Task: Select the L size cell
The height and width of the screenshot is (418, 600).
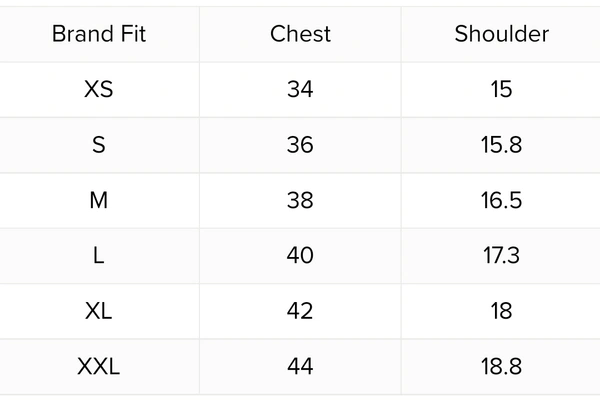Action: pos(99,255)
